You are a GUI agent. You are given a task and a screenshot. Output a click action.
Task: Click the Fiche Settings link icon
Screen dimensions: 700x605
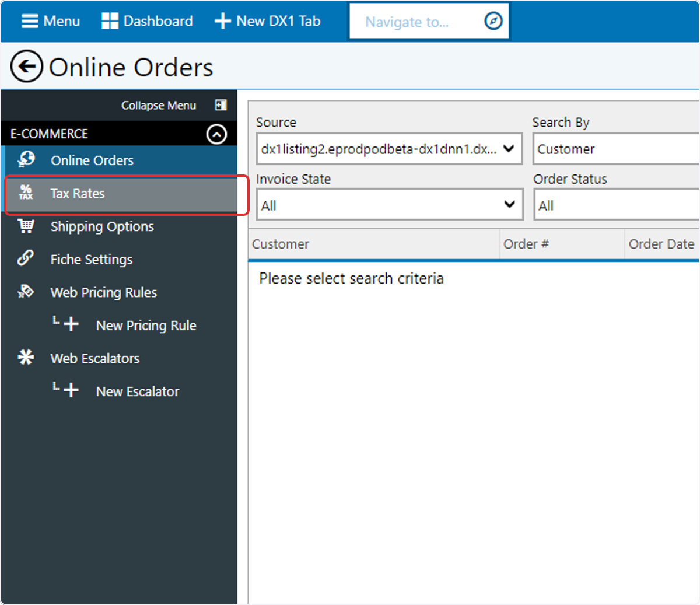[26, 258]
